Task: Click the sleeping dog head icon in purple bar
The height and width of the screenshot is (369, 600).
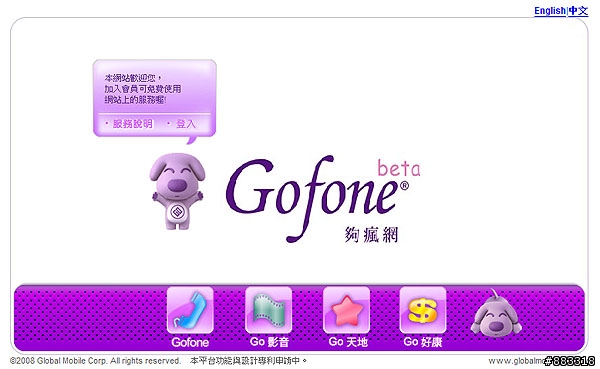Action: click(496, 314)
